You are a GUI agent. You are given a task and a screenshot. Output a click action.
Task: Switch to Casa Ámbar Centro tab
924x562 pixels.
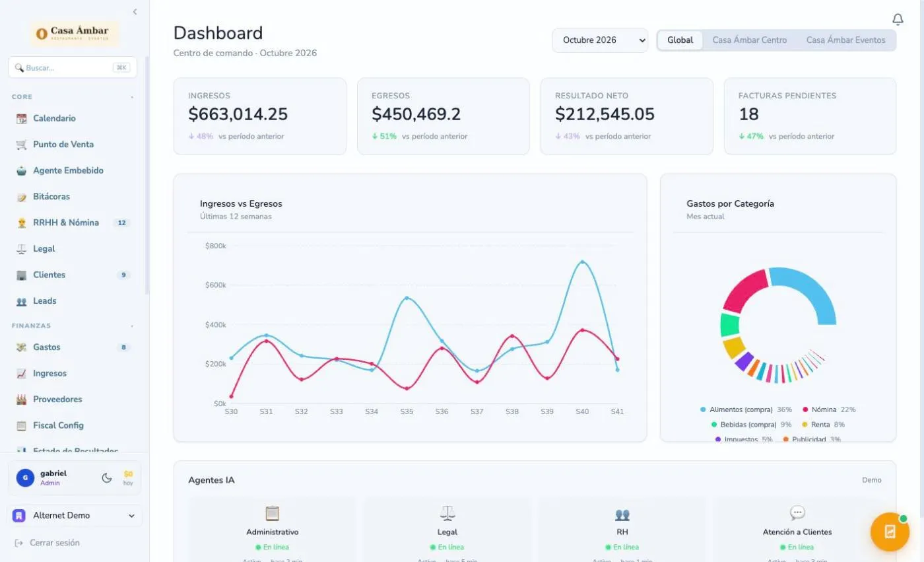click(750, 40)
